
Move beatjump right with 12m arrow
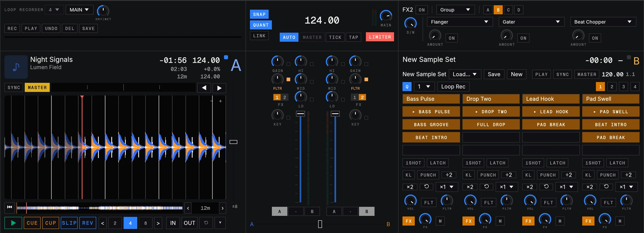point(223,208)
